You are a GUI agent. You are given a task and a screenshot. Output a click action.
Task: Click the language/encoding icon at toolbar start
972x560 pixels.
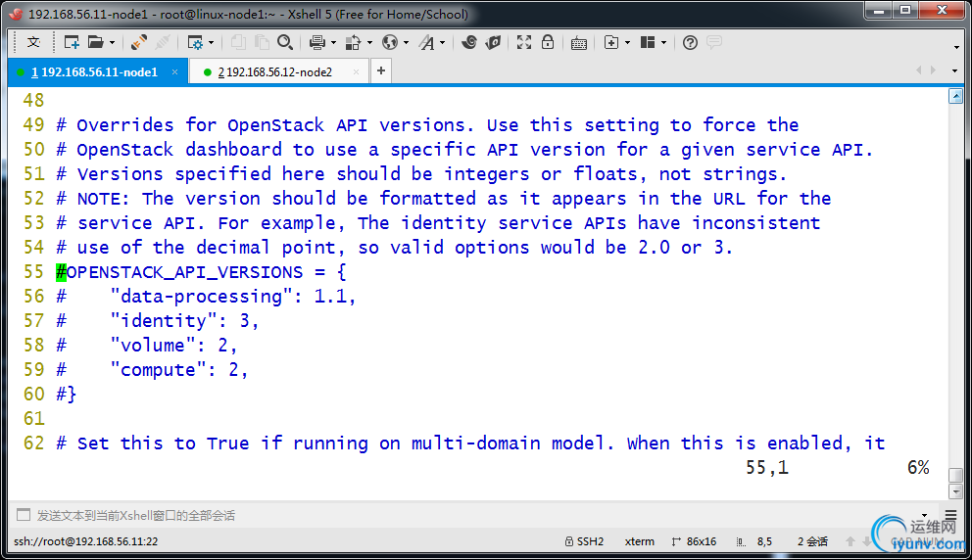pos(33,42)
